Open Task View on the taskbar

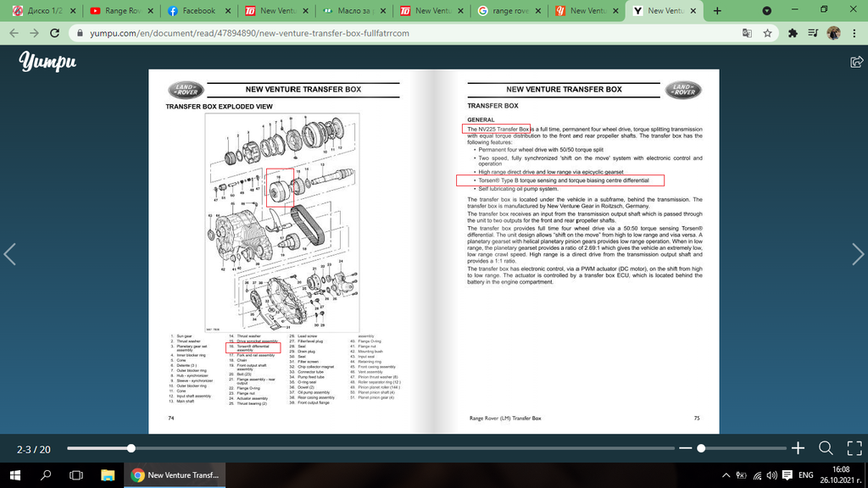76,475
